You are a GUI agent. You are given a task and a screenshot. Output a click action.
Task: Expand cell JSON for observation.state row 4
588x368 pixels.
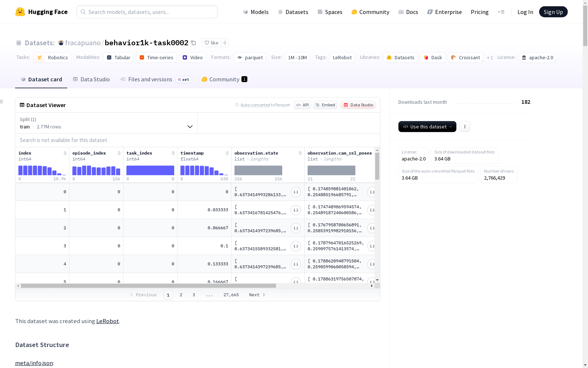[x=296, y=264]
